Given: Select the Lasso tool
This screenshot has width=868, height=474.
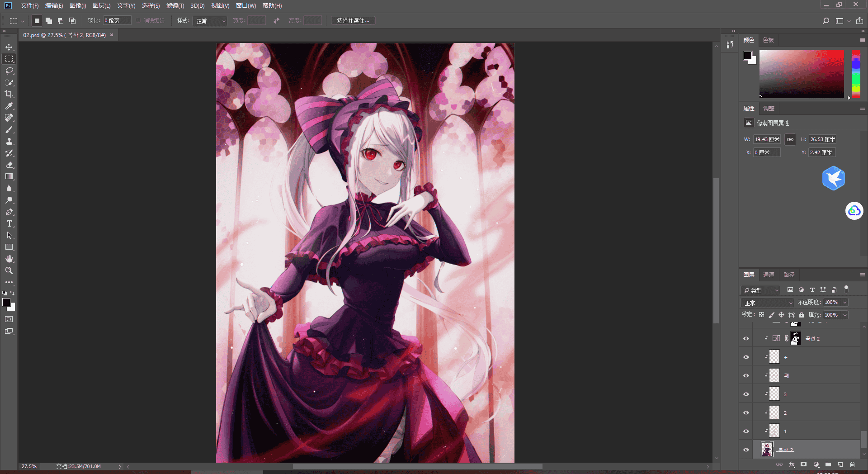Looking at the screenshot, I should point(9,71).
